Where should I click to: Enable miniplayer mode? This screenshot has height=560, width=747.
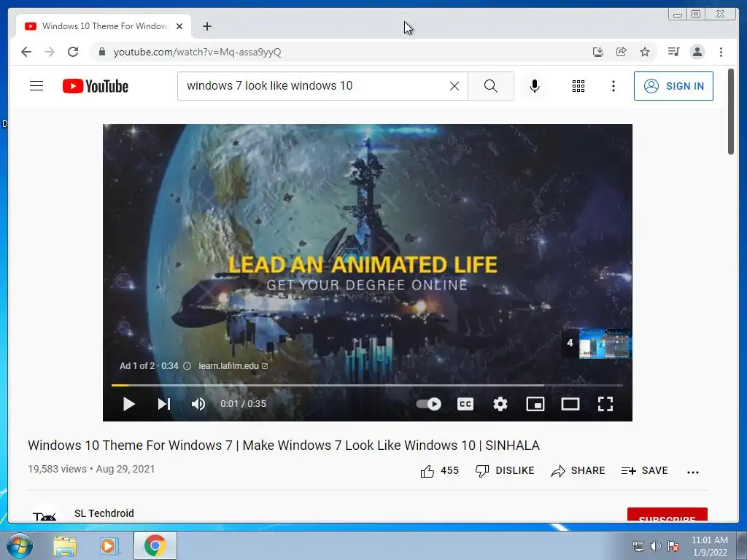[535, 404]
